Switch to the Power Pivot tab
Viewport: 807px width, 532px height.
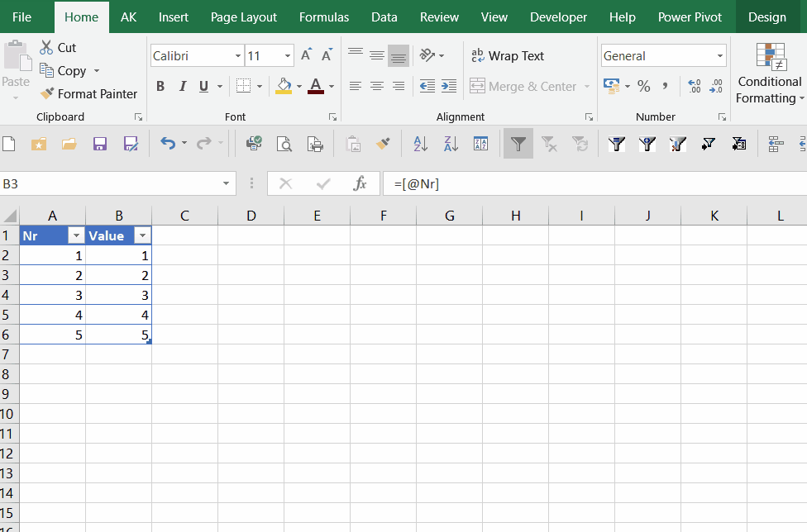(x=690, y=17)
